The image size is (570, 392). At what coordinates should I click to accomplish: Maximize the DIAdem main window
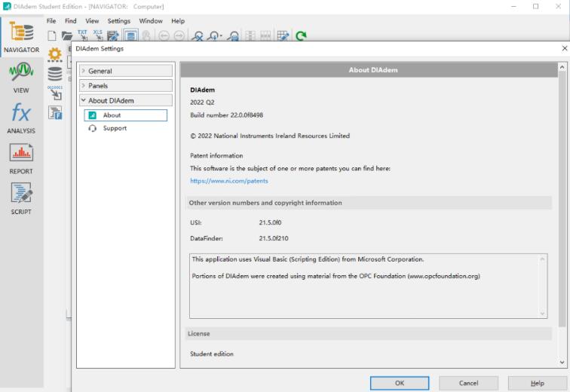[x=535, y=7]
